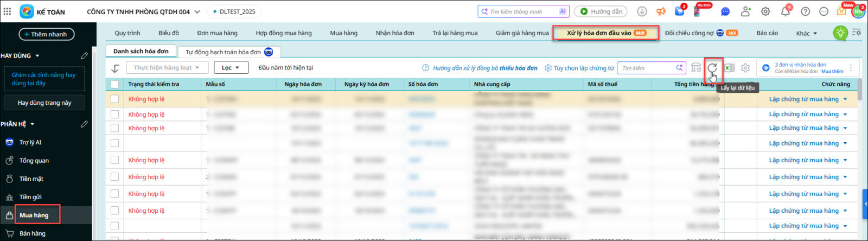Open Bán hàng in the sidebar
Viewport: 868px width, 241px height.
[33, 233]
